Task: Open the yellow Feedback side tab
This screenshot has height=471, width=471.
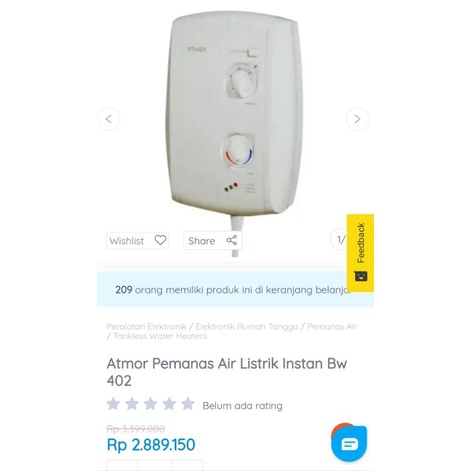Action: (360, 253)
